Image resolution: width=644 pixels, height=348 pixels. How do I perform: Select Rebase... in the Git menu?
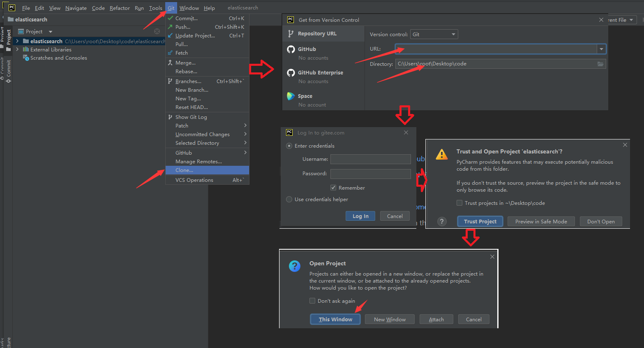click(207, 71)
